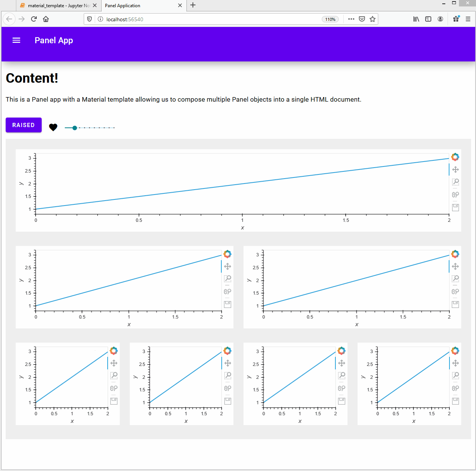
Task: Select Box Zoom on middle-row right plot
Action: [x=456, y=279]
